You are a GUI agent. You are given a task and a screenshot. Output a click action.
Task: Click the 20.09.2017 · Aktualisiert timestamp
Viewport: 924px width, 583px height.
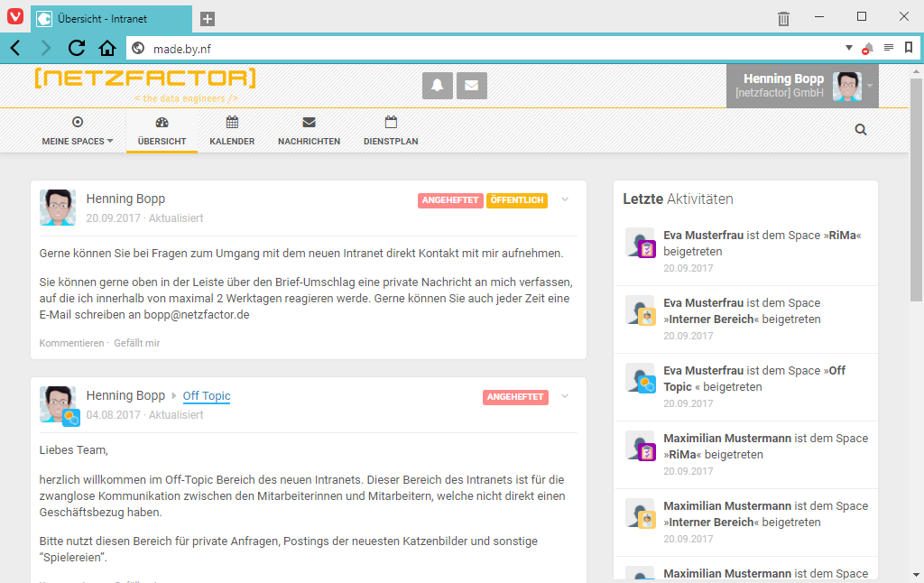point(144,218)
